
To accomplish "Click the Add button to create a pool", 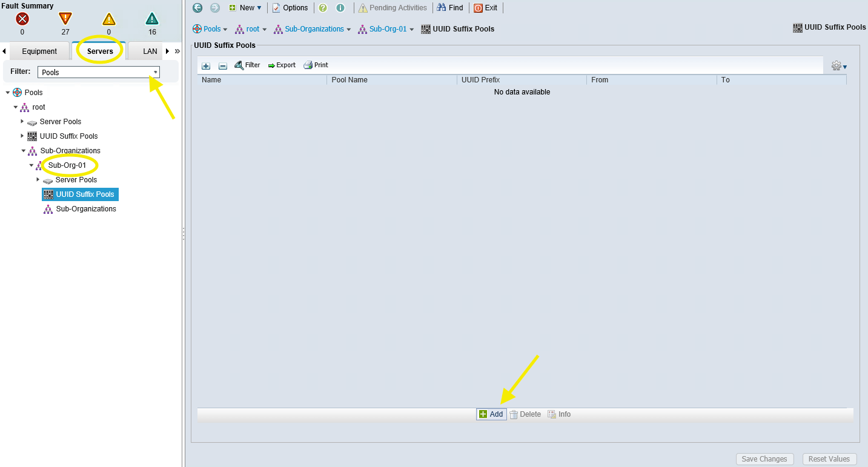I will [x=491, y=414].
